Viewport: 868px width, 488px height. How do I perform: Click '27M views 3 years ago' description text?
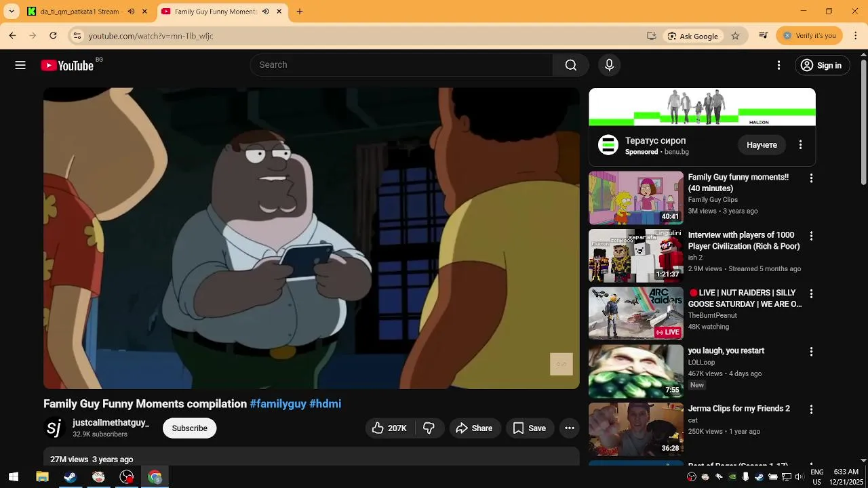92,460
